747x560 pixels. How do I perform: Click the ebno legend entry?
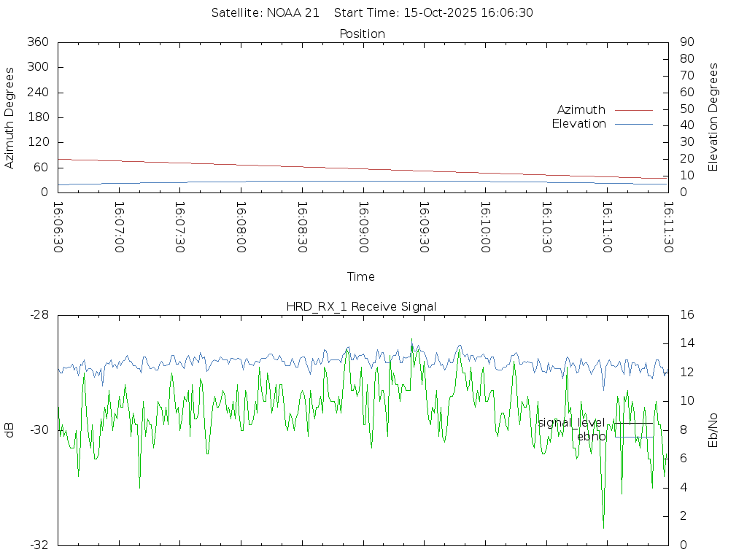tap(591, 437)
